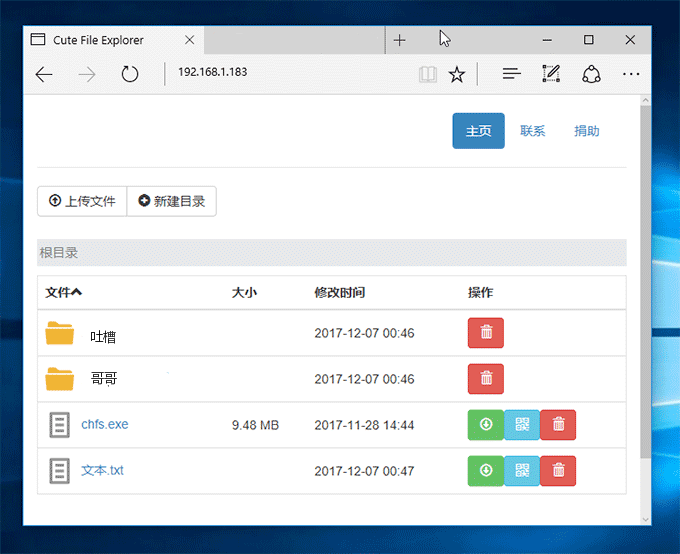This screenshot has width=680, height=554.
Task: Show QR code for chfs.exe
Action: [522, 425]
